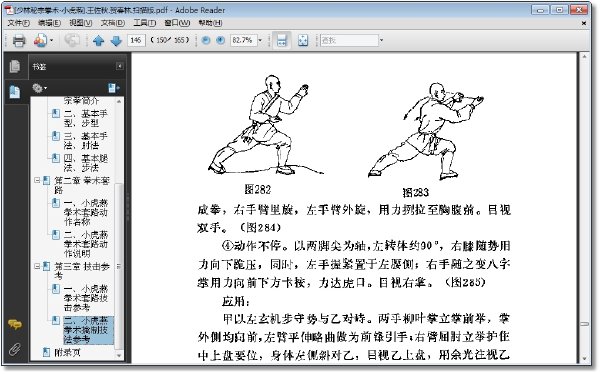Select bookmark 第三章 技击参考

[82, 271]
